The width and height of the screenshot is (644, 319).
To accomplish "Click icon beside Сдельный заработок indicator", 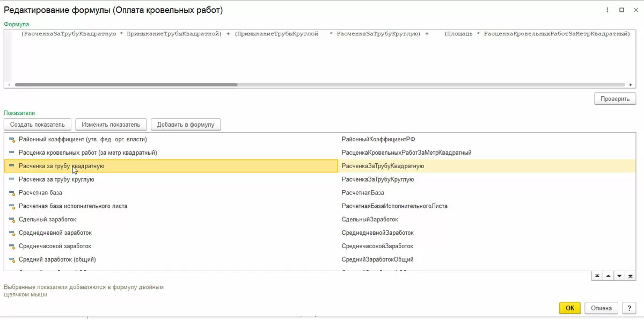I will 12,220.
